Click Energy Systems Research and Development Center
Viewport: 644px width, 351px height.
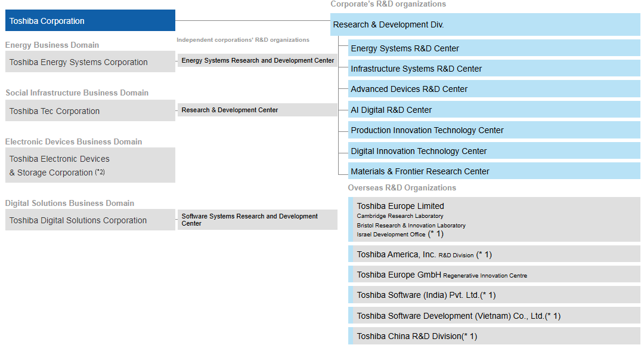[x=257, y=60]
